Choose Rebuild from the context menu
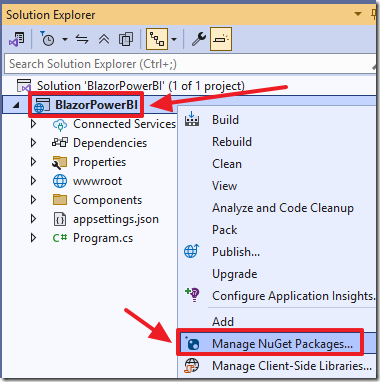 (x=232, y=142)
